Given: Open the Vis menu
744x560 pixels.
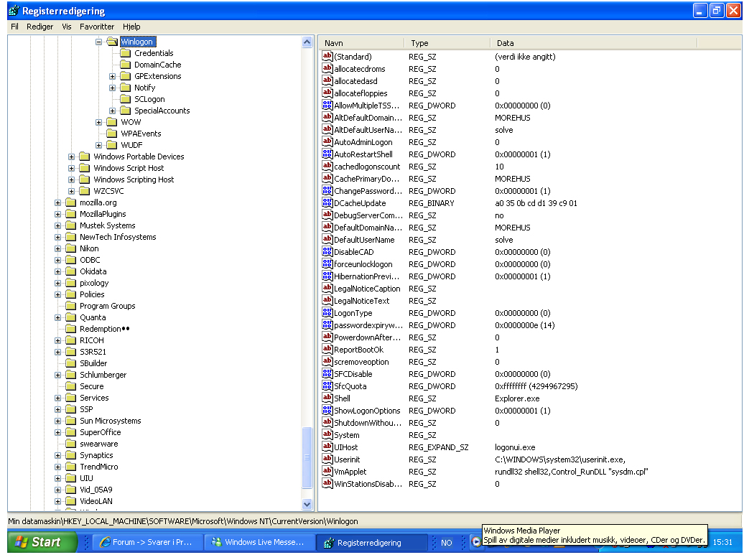Looking at the screenshot, I should (67, 27).
